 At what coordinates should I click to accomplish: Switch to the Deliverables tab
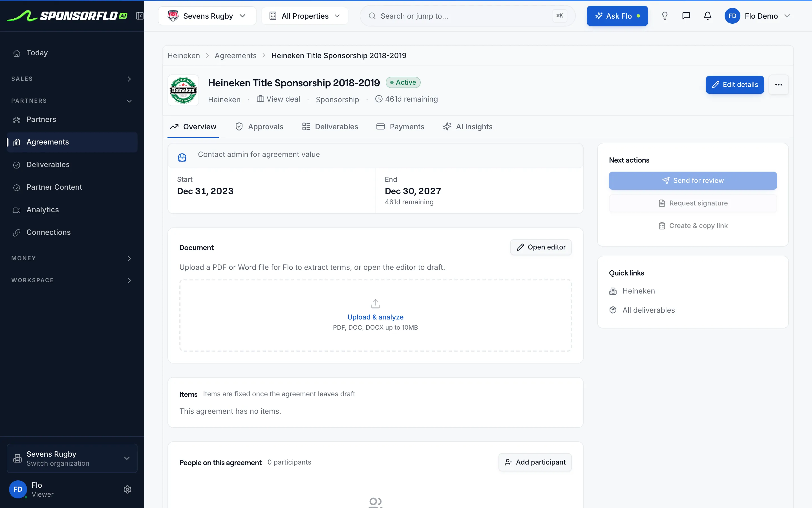[330, 127]
